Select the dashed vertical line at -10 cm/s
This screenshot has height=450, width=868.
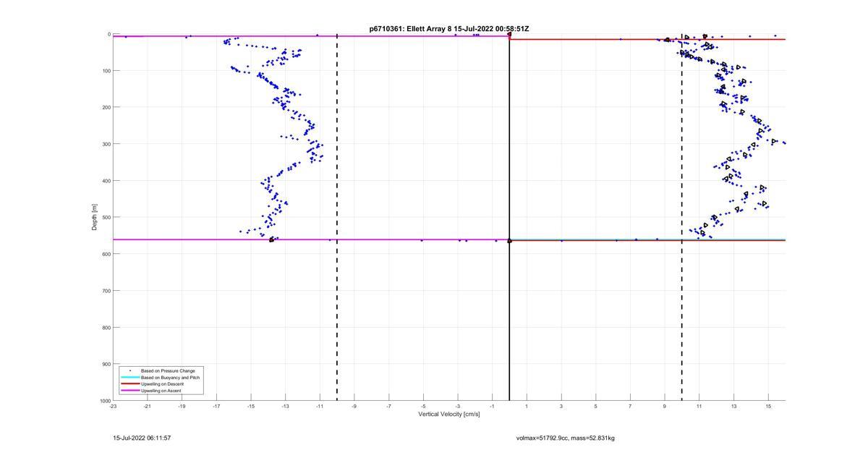337,217
